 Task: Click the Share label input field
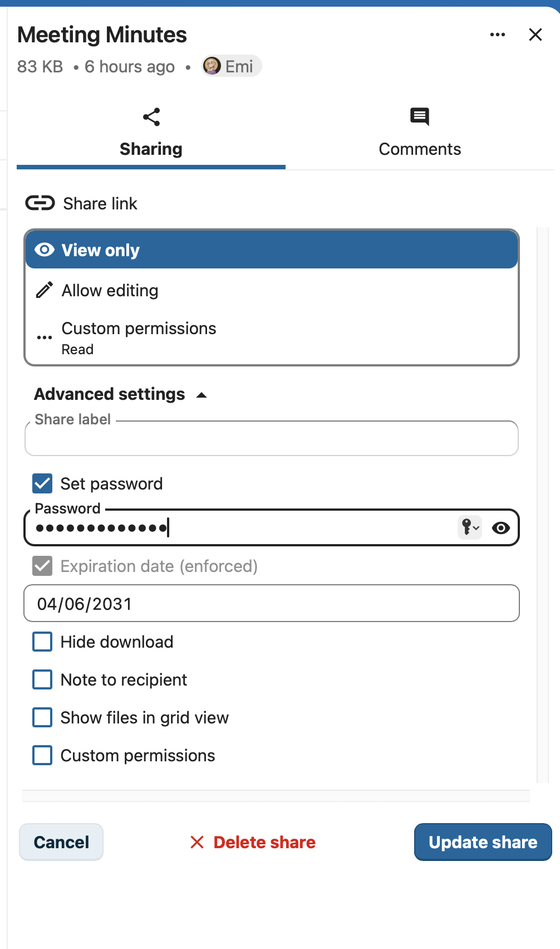tap(272, 438)
